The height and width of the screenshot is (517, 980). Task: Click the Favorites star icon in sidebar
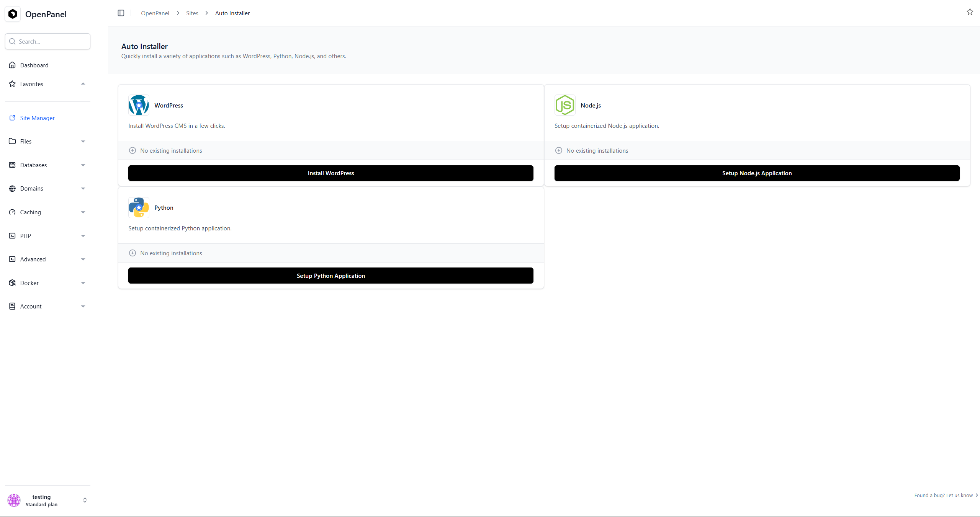pos(12,84)
